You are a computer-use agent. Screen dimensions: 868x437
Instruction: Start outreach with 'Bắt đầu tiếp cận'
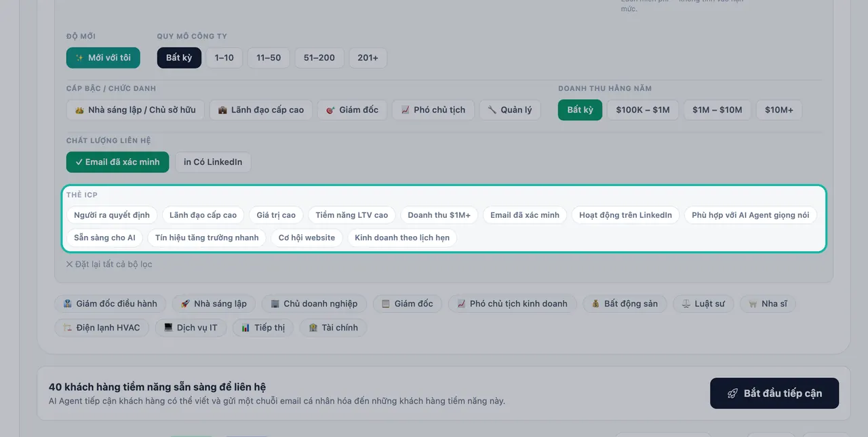pyautogui.click(x=774, y=394)
